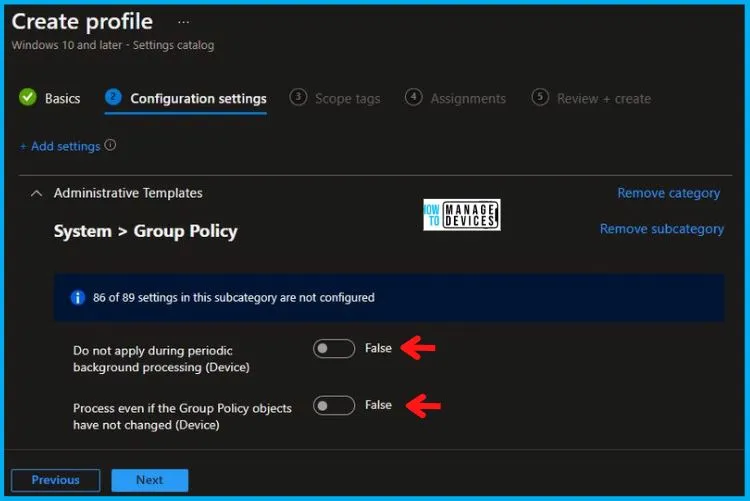This screenshot has width=750, height=501.
Task: Click the blue info icon in settings banner
Action: point(77,298)
